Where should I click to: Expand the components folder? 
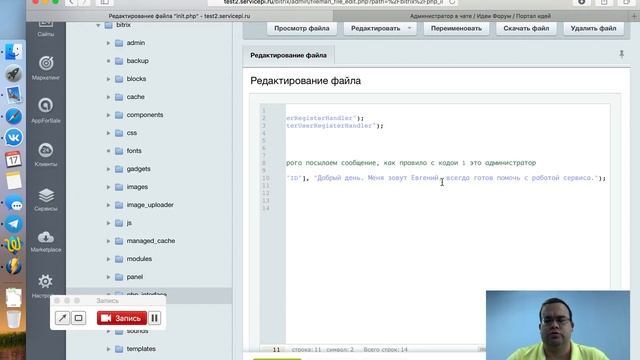pyautogui.click(x=108, y=115)
